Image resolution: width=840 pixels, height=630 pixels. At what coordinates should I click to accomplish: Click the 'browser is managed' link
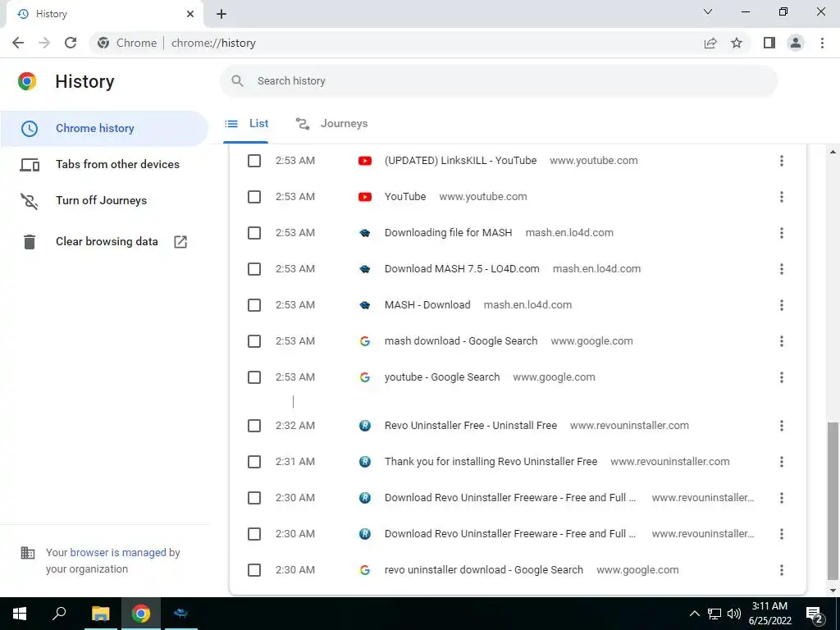[x=118, y=552]
